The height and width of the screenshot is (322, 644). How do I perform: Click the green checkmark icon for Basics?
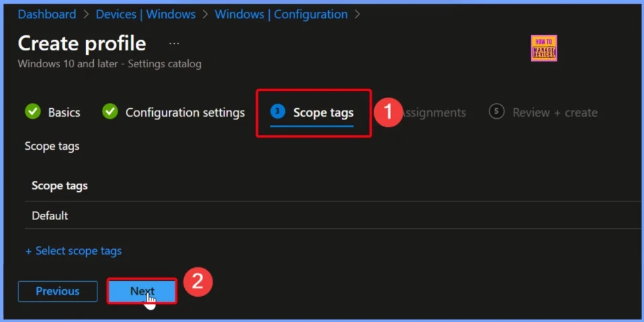tap(33, 111)
